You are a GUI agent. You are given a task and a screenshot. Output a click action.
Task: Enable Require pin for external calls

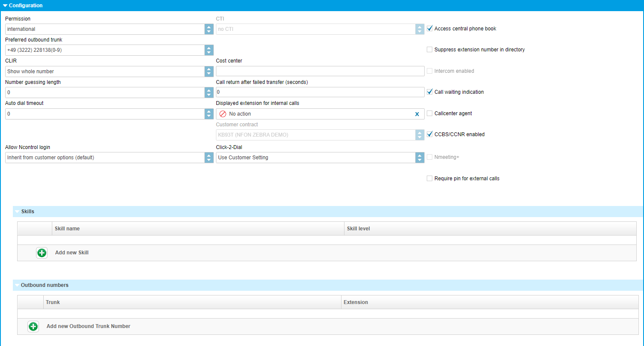pyautogui.click(x=430, y=179)
